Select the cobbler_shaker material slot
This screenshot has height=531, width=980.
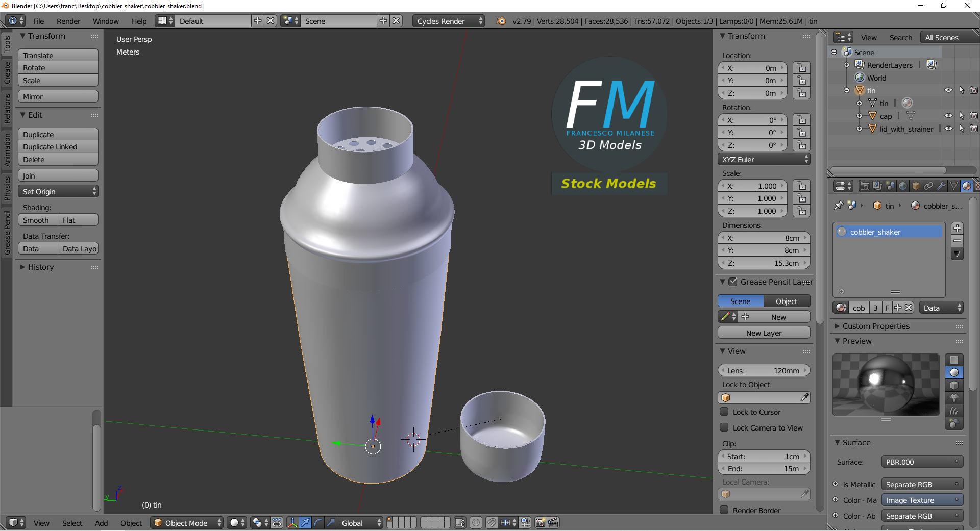point(889,232)
